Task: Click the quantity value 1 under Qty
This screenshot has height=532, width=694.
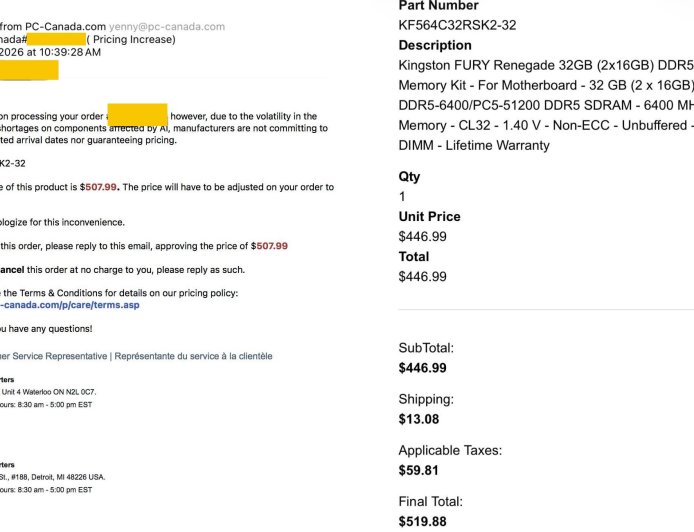Action: 403,197
